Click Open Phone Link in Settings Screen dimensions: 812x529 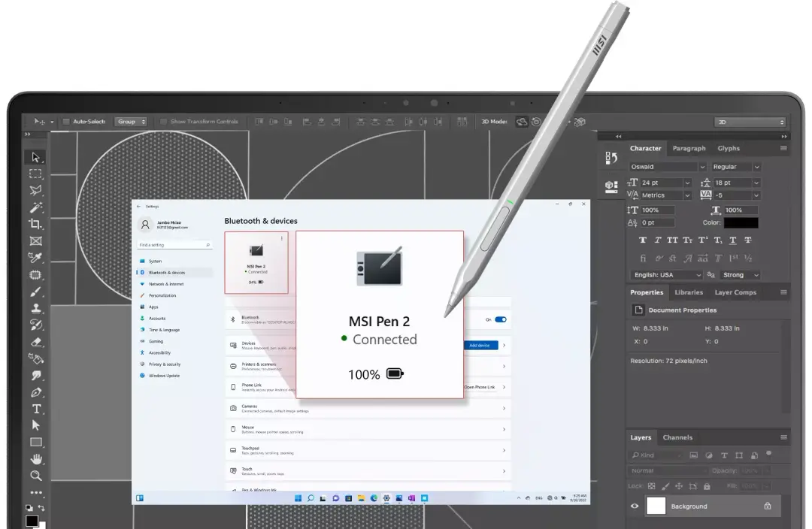(480, 387)
